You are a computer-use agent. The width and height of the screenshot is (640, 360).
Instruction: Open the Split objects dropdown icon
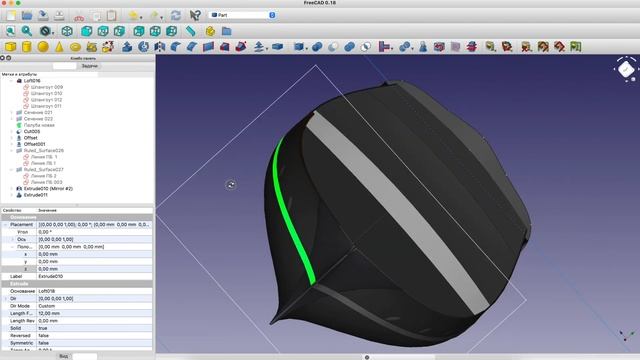click(x=406, y=47)
